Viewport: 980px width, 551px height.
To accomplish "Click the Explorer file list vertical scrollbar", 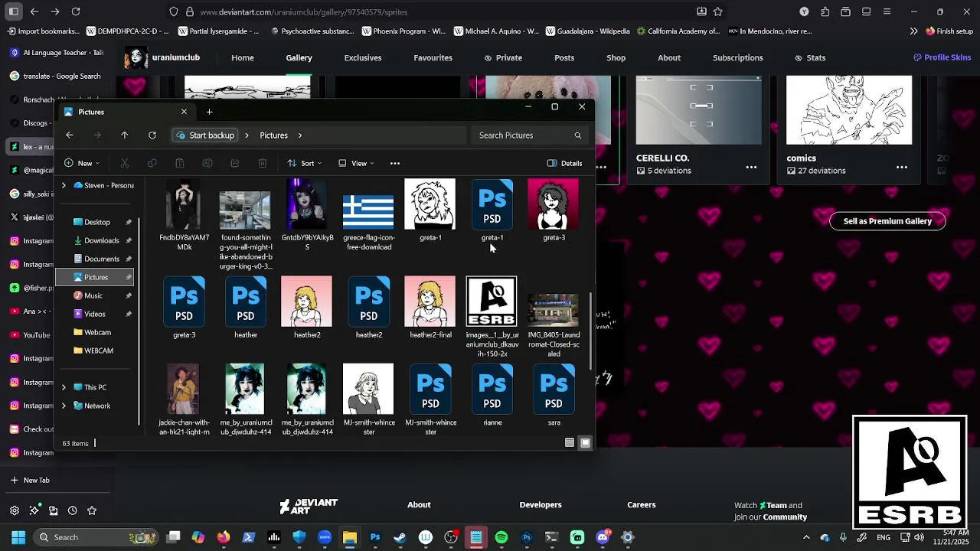I will point(590,331).
